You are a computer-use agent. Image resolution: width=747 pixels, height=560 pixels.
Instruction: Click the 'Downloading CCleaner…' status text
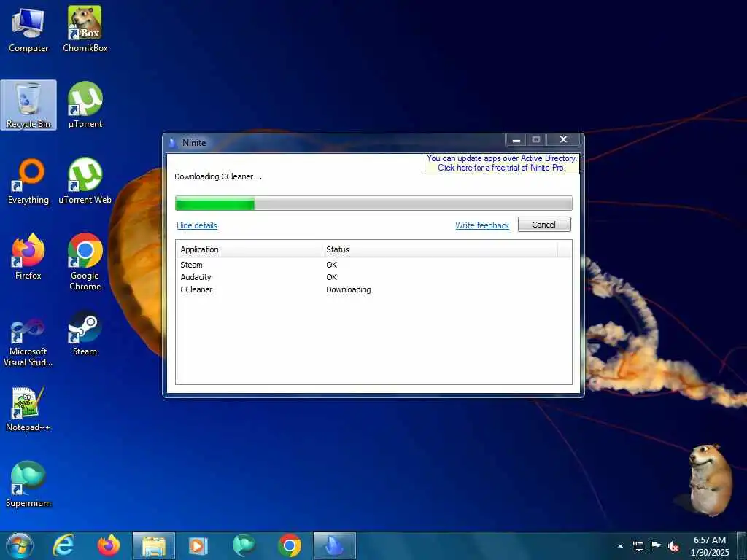pyautogui.click(x=218, y=176)
